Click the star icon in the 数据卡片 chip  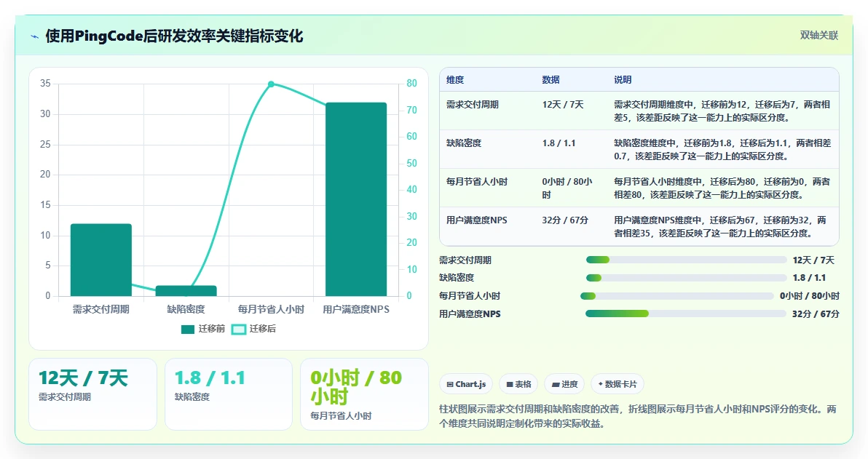pyautogui.click(x=601, y=384)
